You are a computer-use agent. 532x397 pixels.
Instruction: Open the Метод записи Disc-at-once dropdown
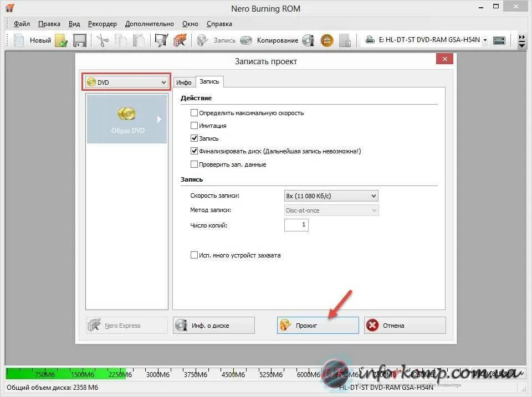tap(331, 210)
